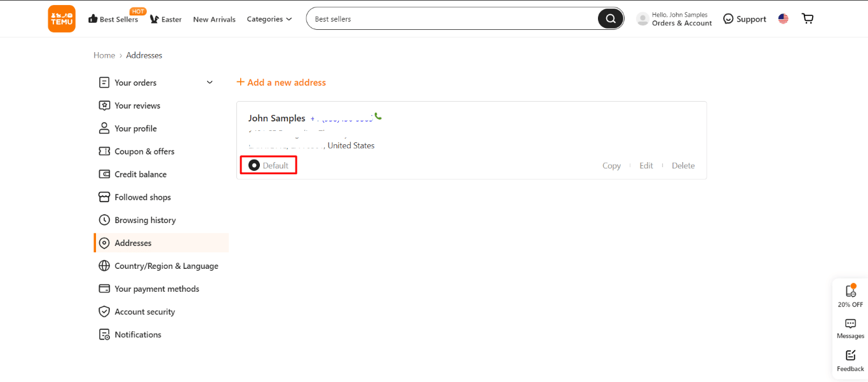868x382 pixels.
Task: Click Add a new address
Action: (281, 83)
